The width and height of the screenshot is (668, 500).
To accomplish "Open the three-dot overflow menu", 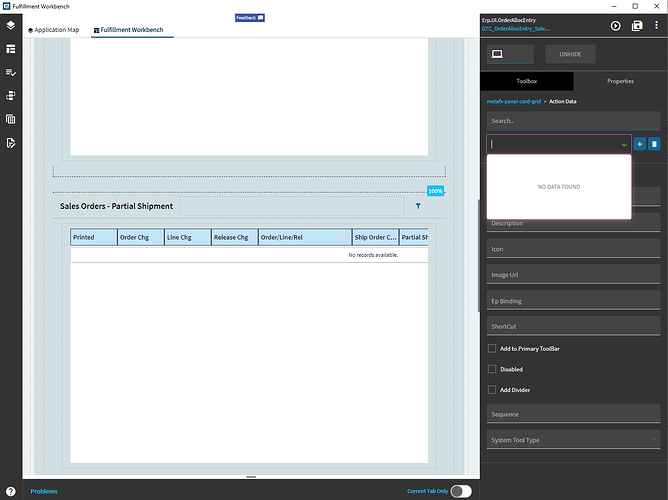I will pyautogui.click(x=656, y=26).
